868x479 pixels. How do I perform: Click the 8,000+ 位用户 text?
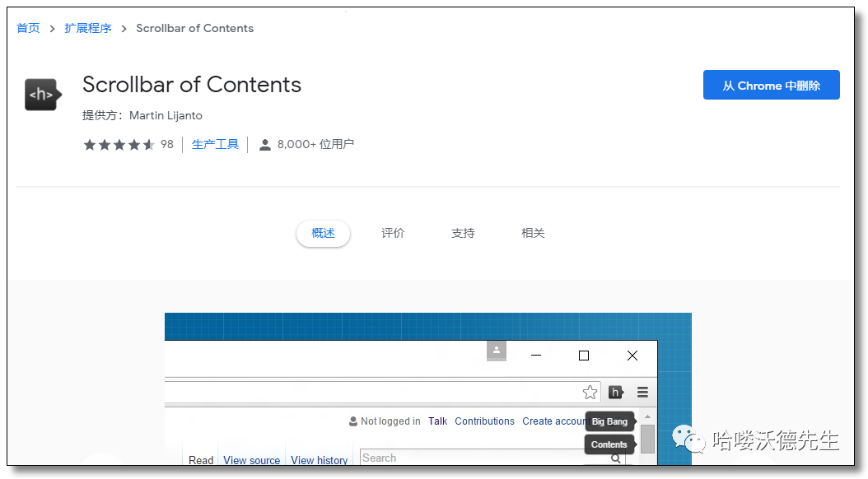pyautogui.click(x=315, y=144)
